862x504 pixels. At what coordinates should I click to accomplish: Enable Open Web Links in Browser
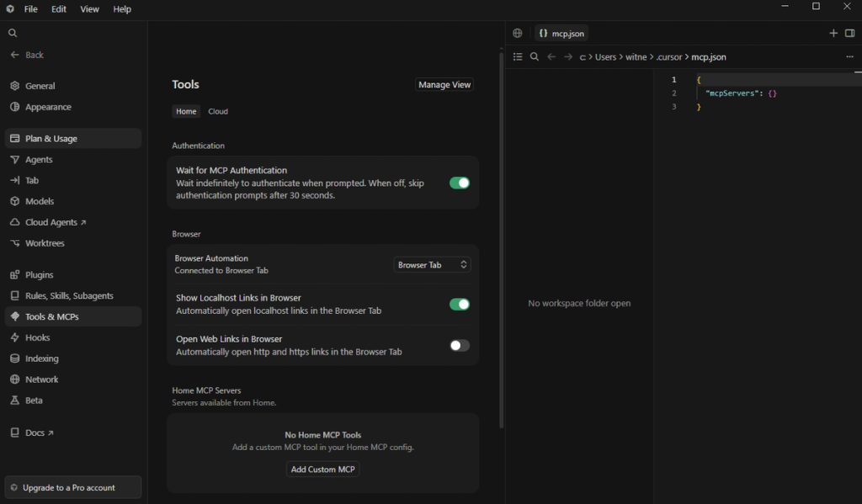click(x=460, y=345)
